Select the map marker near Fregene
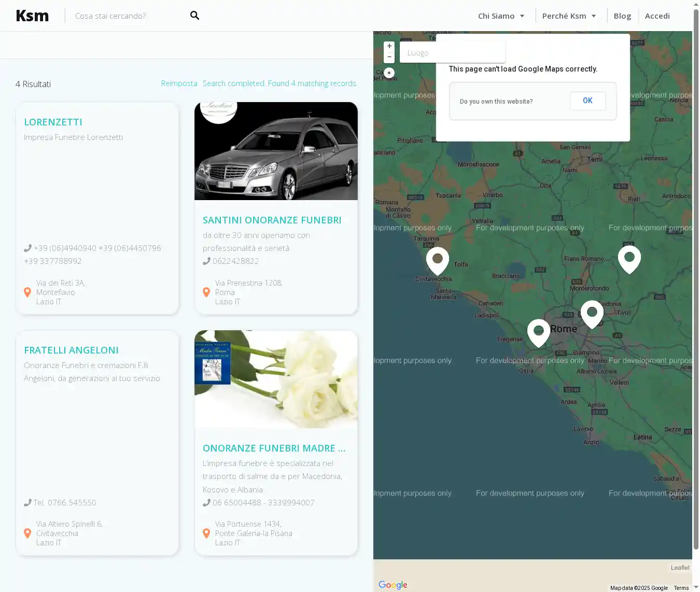The height and width of the screenshot is (592, 700). click(538, 331)
